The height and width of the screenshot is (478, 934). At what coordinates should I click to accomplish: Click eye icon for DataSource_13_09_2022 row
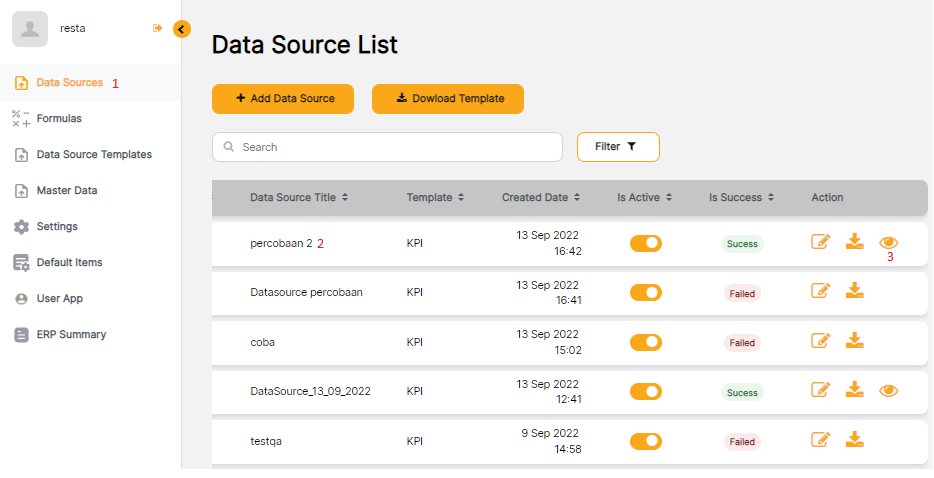[x=888, y=390]
